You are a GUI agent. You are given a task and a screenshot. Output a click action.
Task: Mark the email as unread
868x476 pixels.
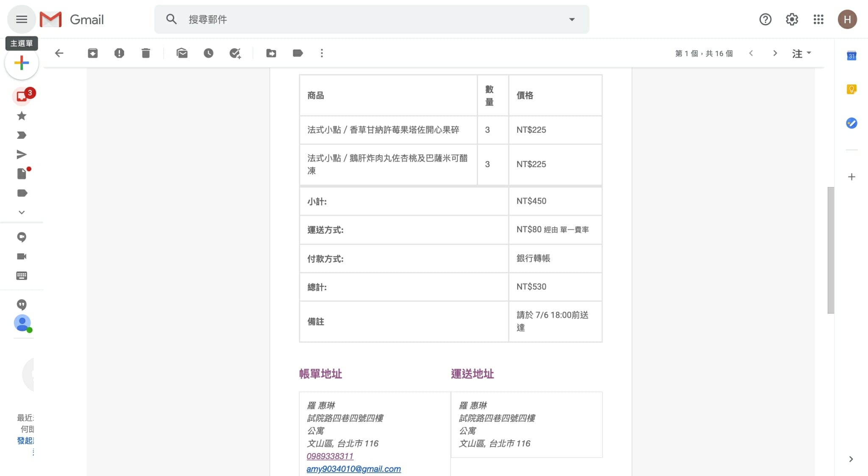point(182,53)
